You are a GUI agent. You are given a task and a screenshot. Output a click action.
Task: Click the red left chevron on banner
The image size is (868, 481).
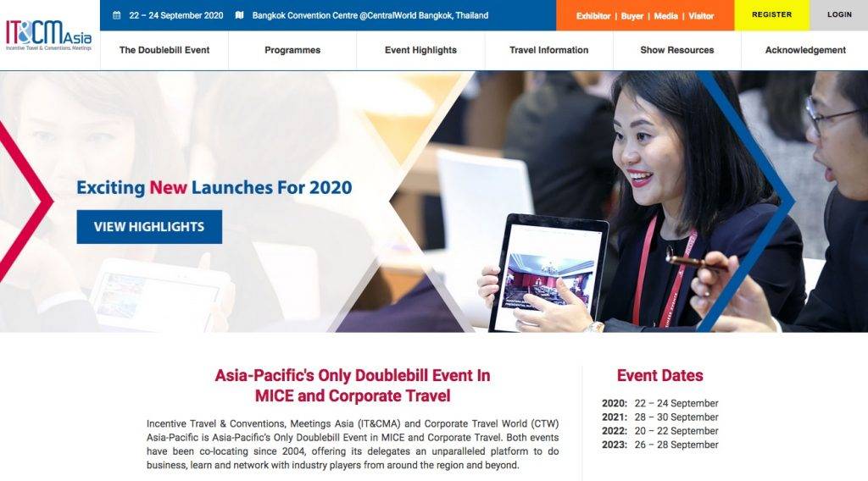[x=25, y=202]
